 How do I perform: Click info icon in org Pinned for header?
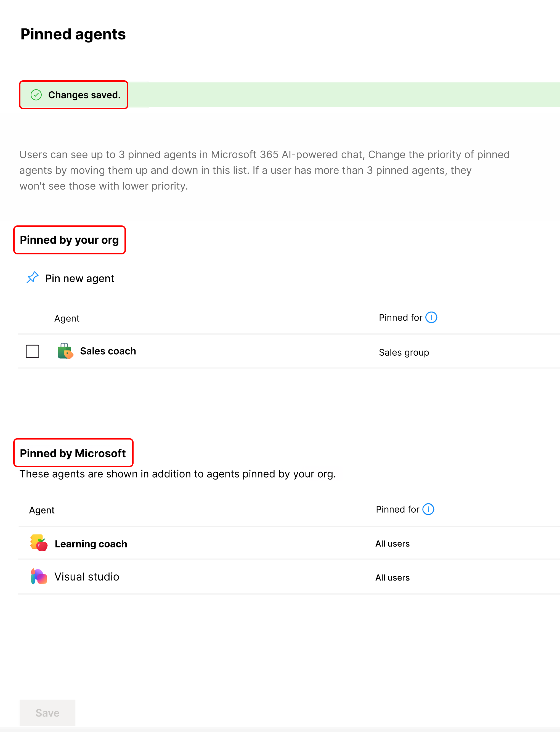(x=431, y=318)
